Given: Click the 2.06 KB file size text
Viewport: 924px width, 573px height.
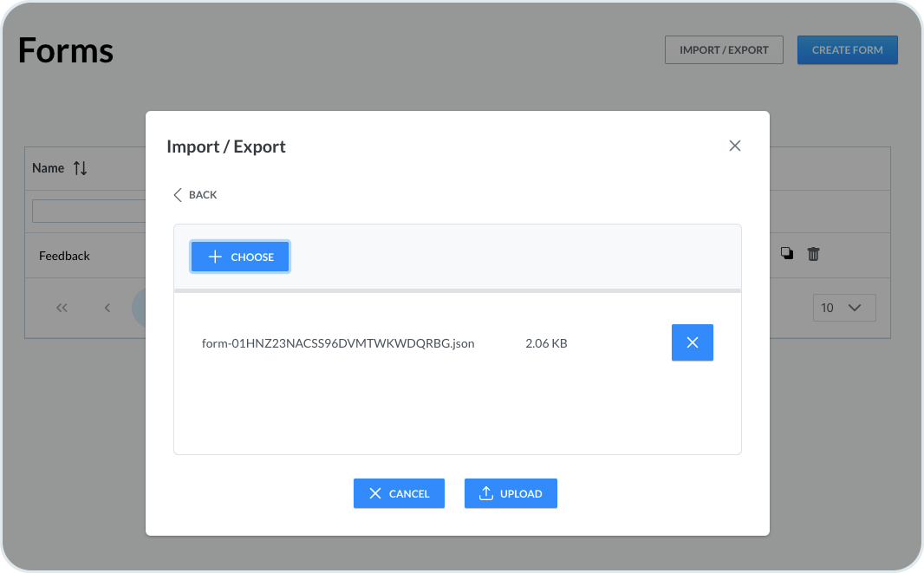Looking at the screenshot, I should click(546, 343).
